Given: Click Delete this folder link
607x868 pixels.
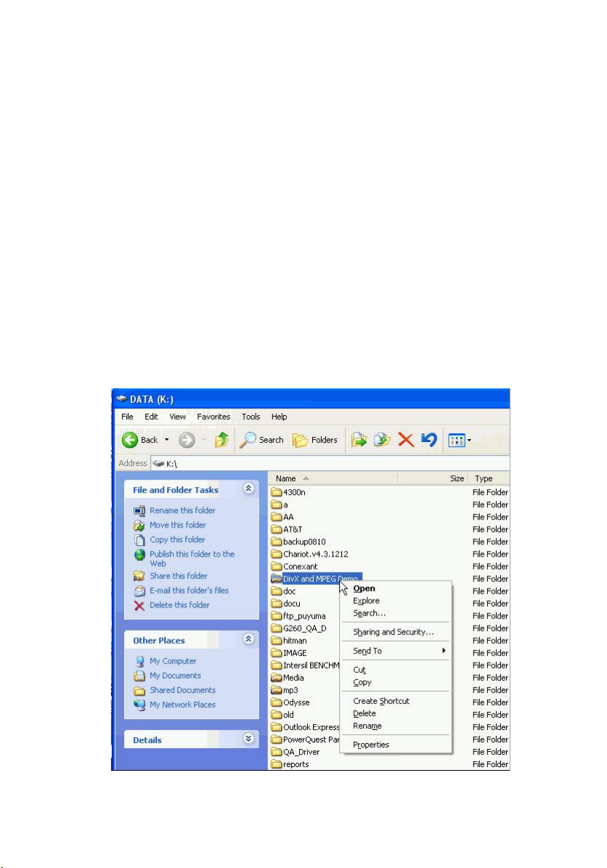Looking at the screenshot, I should [179, 605].
